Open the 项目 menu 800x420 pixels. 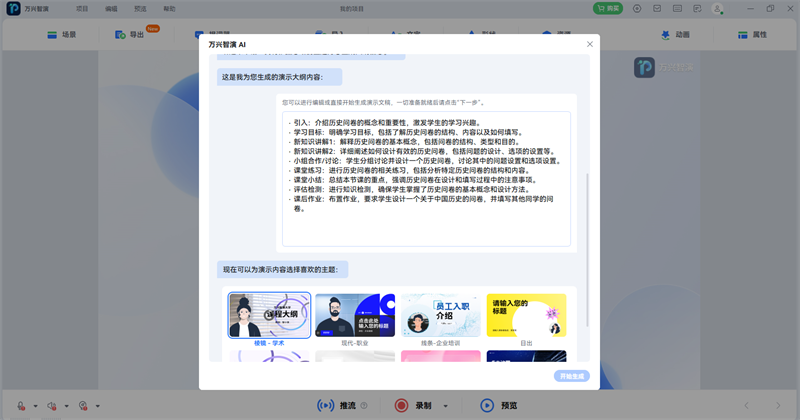[x=82, y=8]
